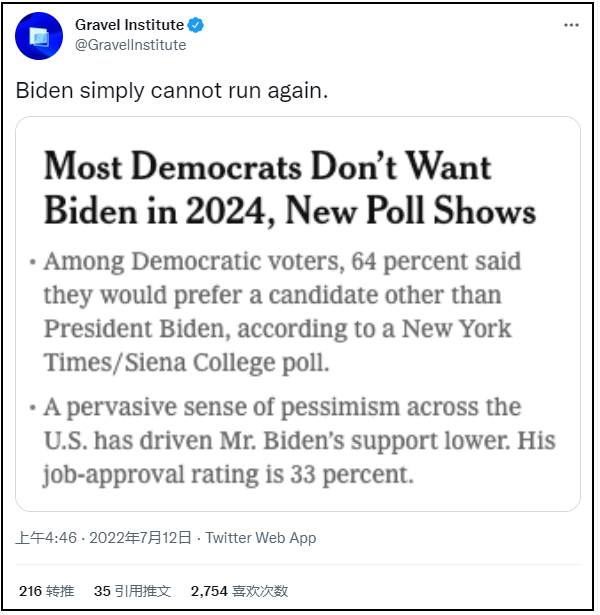View the 216 转推 retweets list
The image size is (600, 615).
[47, 591]
